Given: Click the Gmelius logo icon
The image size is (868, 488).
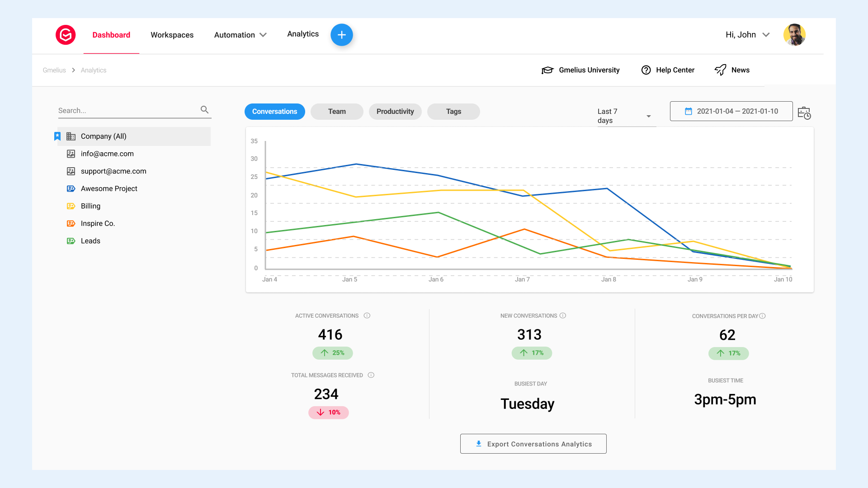Looking at the screenshot, I should (66, 35).
